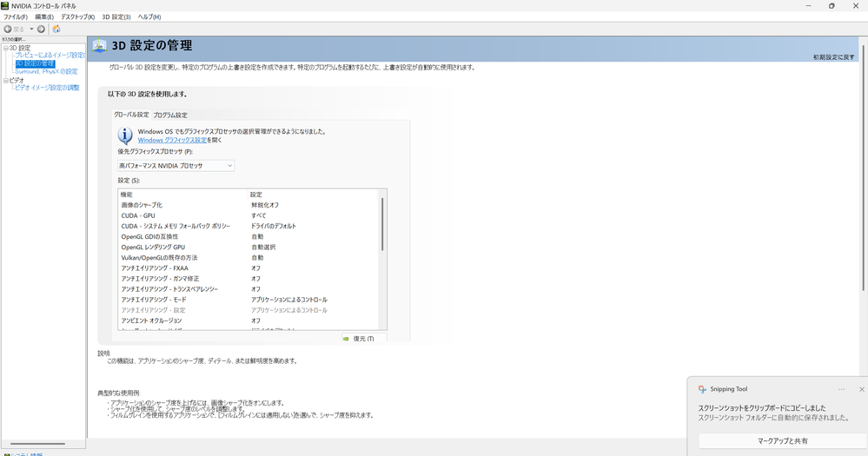Viewport: 868px width, 456px height.
Task: Click マークアップと共有 button
Action: 782,441
